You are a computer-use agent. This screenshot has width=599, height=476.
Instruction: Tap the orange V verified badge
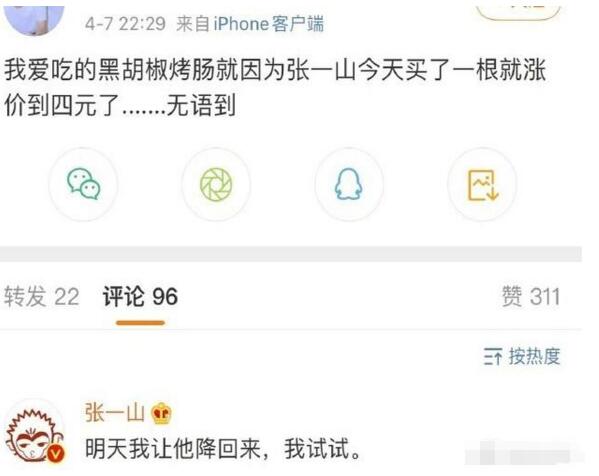tap(56, 453)
